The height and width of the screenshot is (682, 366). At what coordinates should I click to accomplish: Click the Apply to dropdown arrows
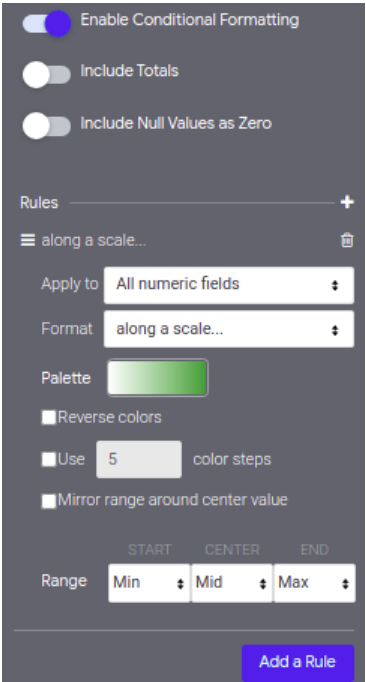point(335,285)
